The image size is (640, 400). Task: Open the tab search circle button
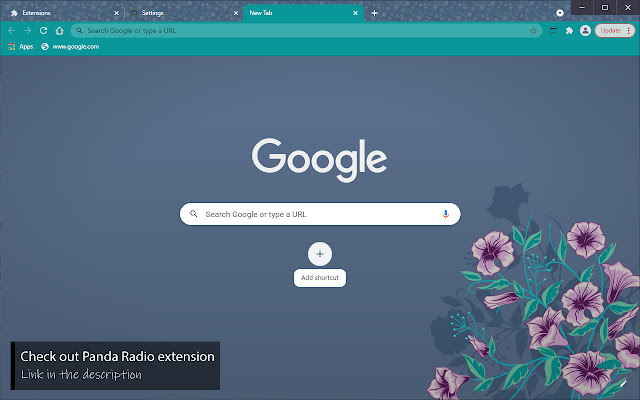(560, 13)
